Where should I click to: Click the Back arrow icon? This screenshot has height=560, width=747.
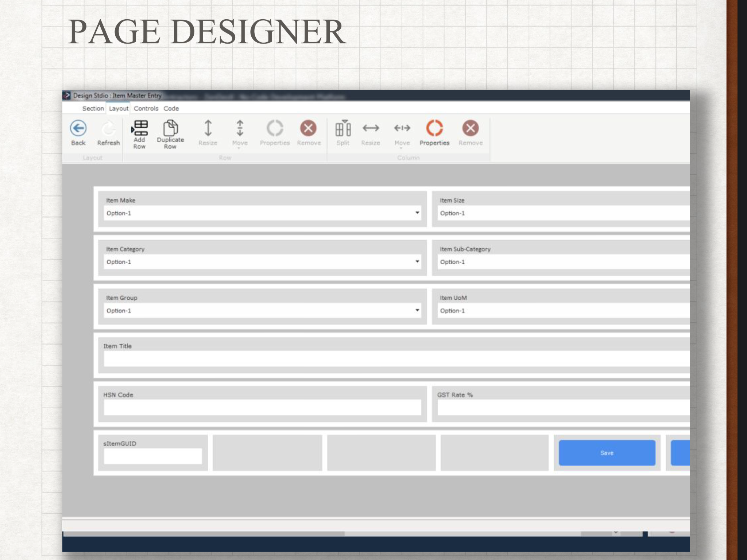click(78, 128)
